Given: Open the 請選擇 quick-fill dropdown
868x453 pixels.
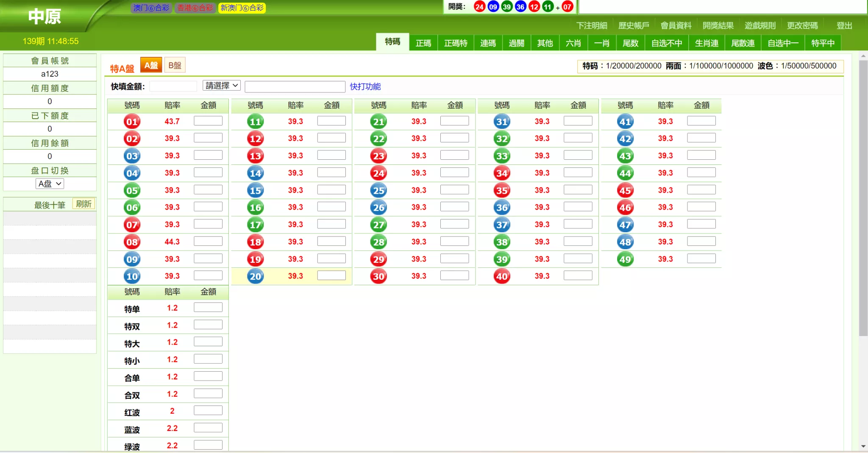Looking at the screenshot, I should 222,86.
